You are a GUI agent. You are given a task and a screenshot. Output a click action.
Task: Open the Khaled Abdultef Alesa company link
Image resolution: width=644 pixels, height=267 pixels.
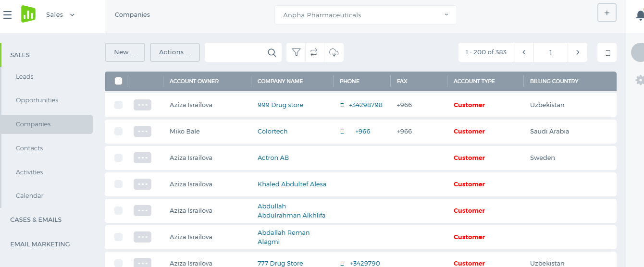292,184
